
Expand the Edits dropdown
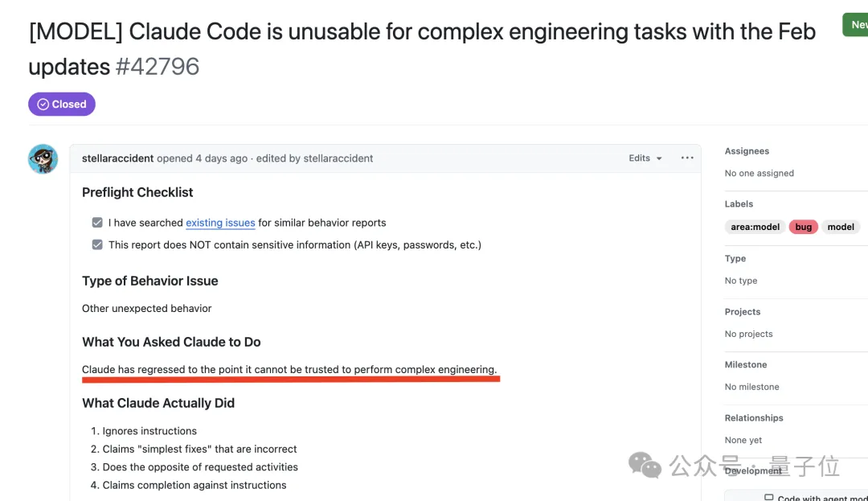tap(644, 158)
